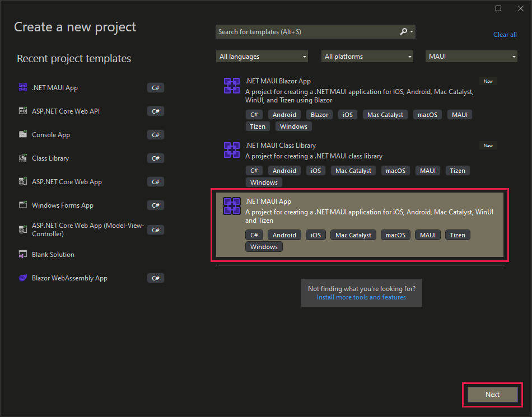Click the .NET MAUI Blazor App template icon

(x=232, y=86)
